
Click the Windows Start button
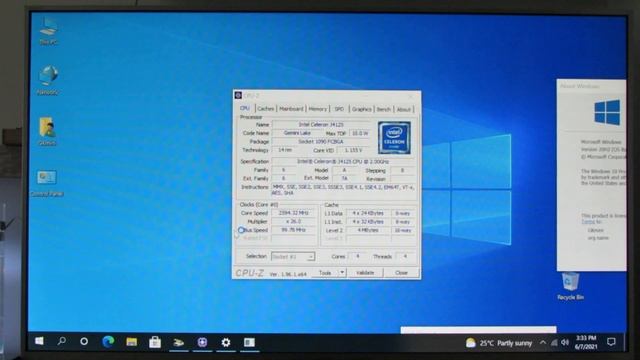[39, 341]
